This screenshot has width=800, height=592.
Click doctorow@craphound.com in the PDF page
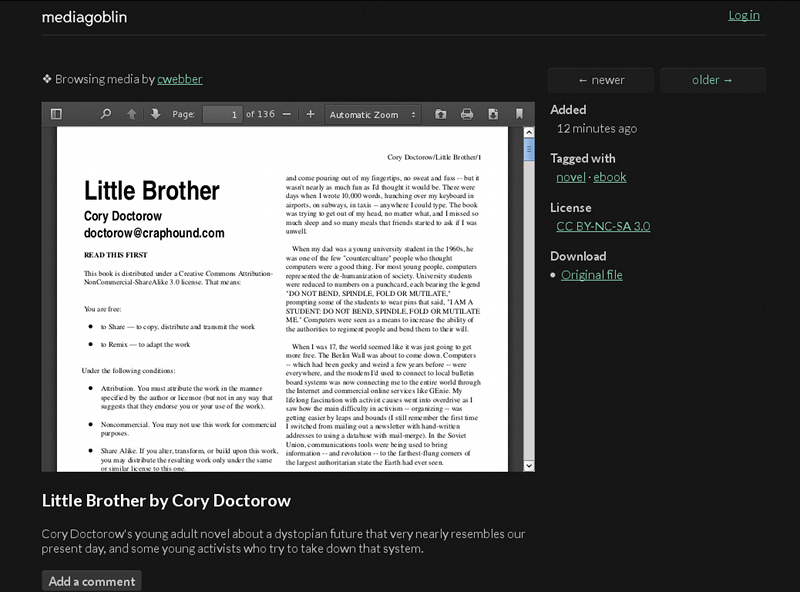(x=154, y=233)
